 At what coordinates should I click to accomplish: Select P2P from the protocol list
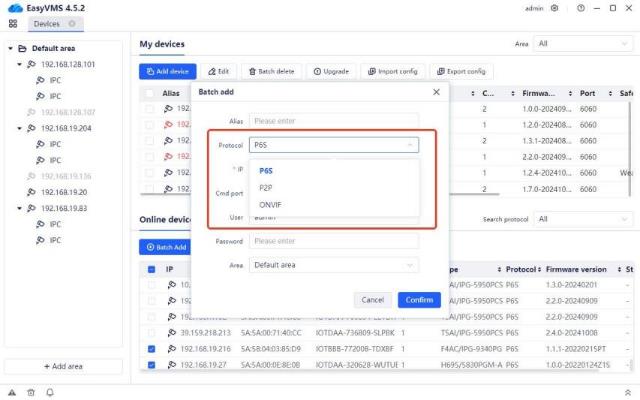pyautogui.click(x=266, y=188)
